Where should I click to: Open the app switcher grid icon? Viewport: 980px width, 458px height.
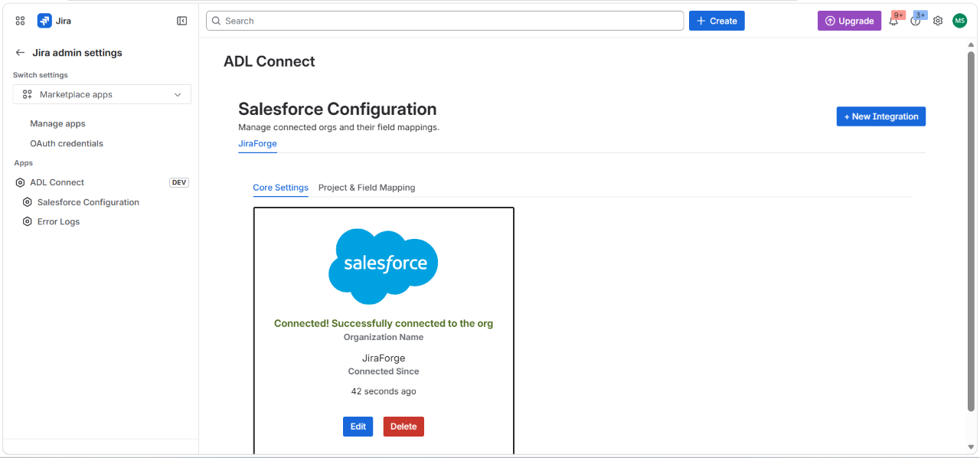point(20,21)
